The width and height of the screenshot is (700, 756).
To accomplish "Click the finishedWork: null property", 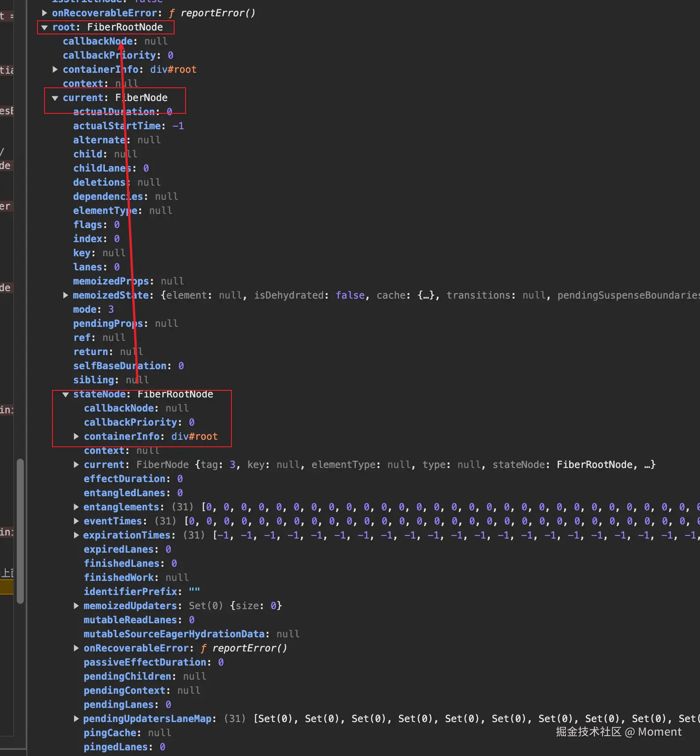I will pos(136,578).
